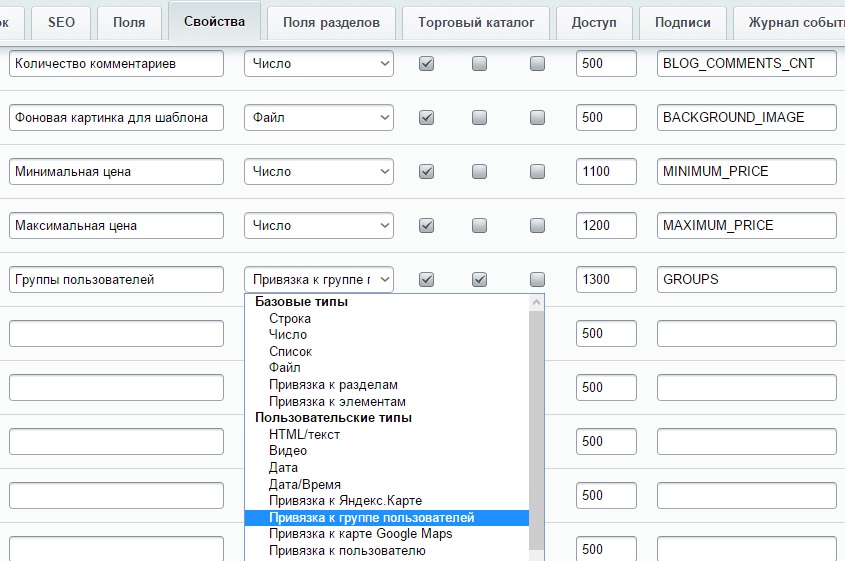This screenshot has width=845, height=561.
Task: Click the MINIMUM_PRICE code field
Action: (x=746, y=171)
